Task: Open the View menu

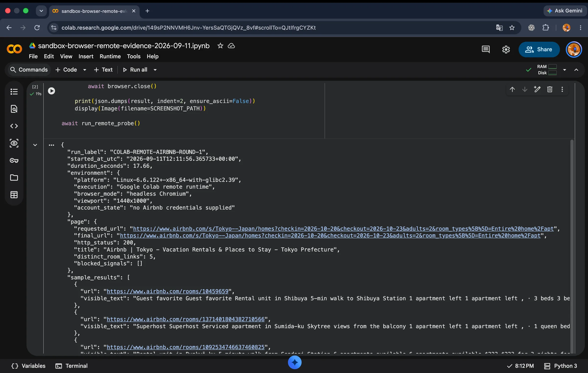Action: pos(66,56)
